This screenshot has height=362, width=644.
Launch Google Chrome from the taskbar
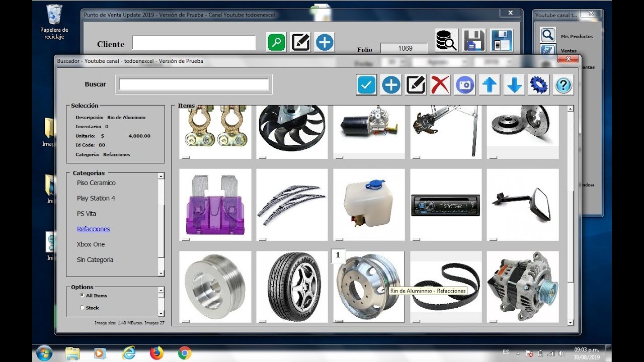185,353
